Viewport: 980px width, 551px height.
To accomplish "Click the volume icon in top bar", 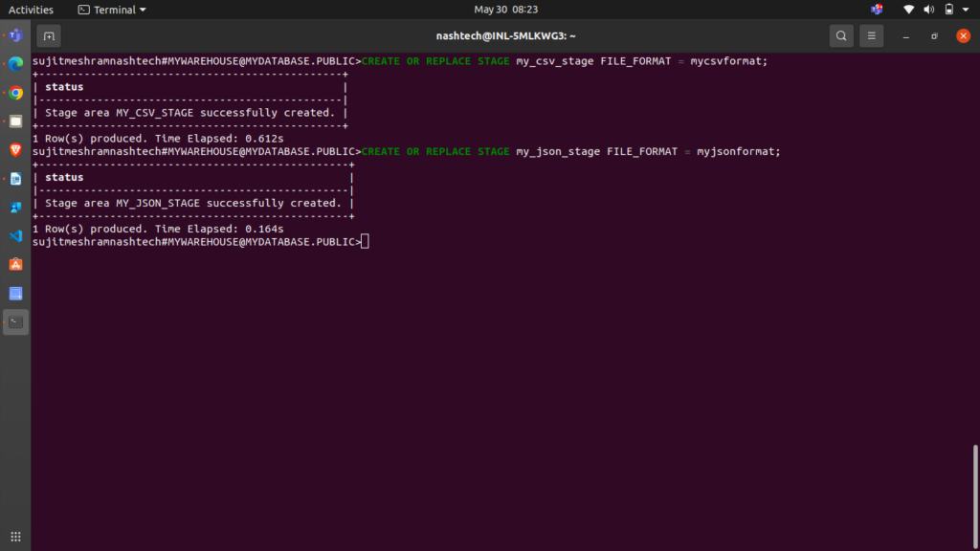I will coord(928,10).
